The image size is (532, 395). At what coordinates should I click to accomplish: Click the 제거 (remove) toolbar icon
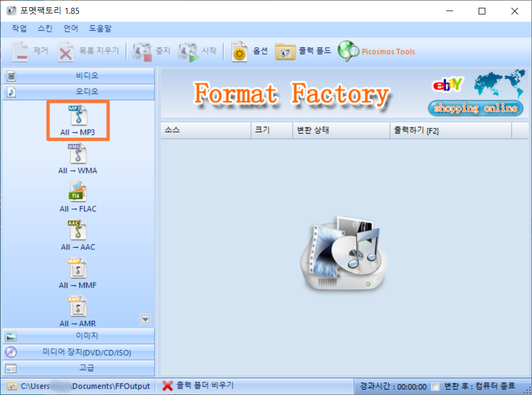21,51
